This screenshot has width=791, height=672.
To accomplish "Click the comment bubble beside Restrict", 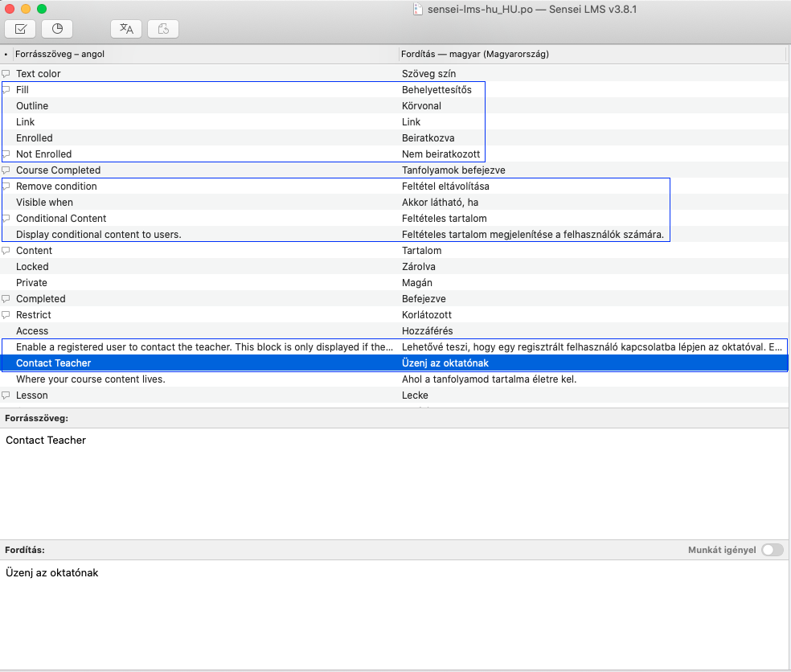I will pyautogui.click(x=6, y=314).
